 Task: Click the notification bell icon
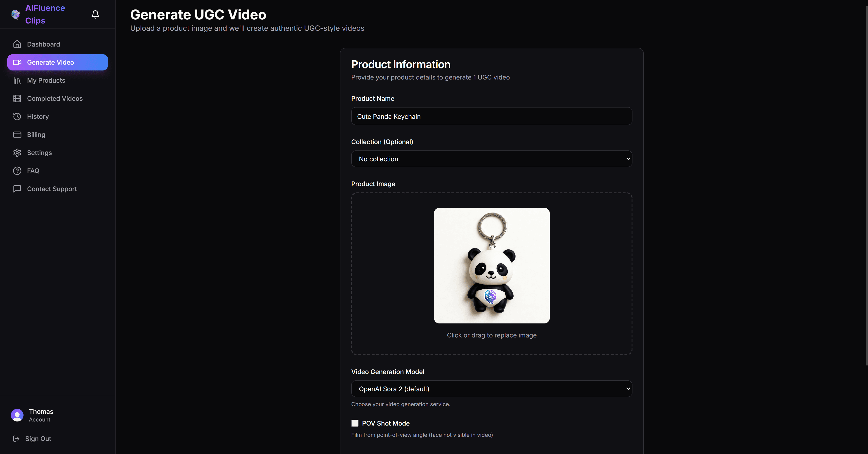95,14
